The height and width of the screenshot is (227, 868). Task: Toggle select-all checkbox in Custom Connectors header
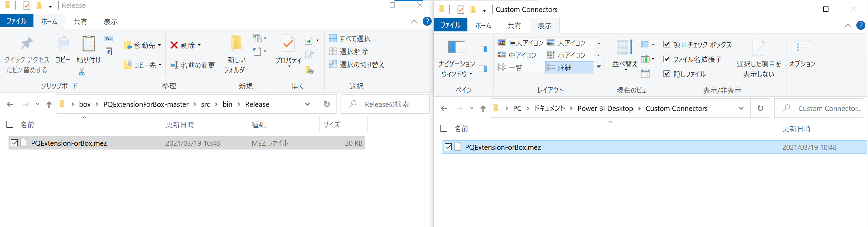coord(444,128)
